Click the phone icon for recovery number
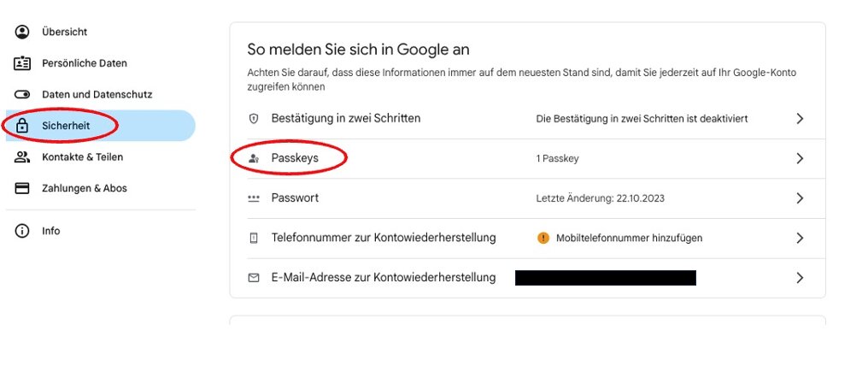Screen dimensions: 868x366 pos(253,238)
